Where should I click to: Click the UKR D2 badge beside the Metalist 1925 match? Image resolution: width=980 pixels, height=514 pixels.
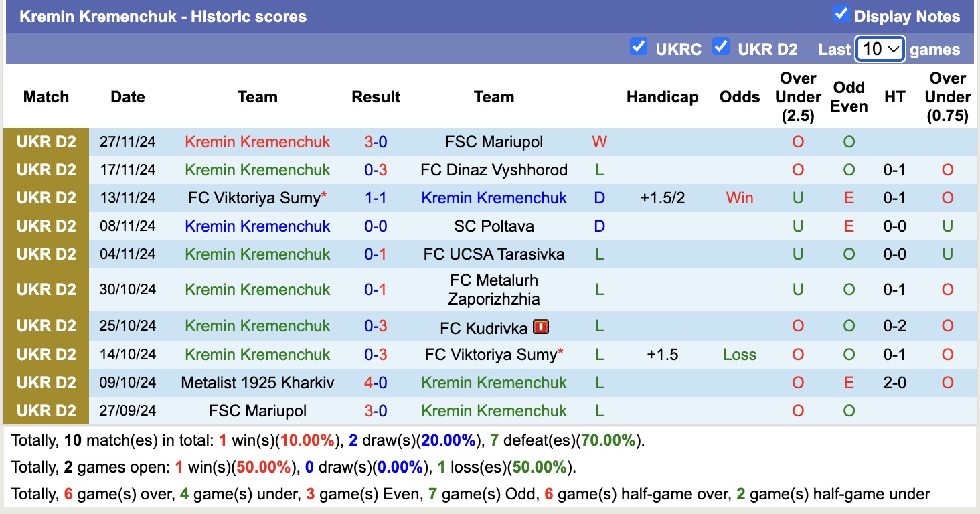[46, 382]
